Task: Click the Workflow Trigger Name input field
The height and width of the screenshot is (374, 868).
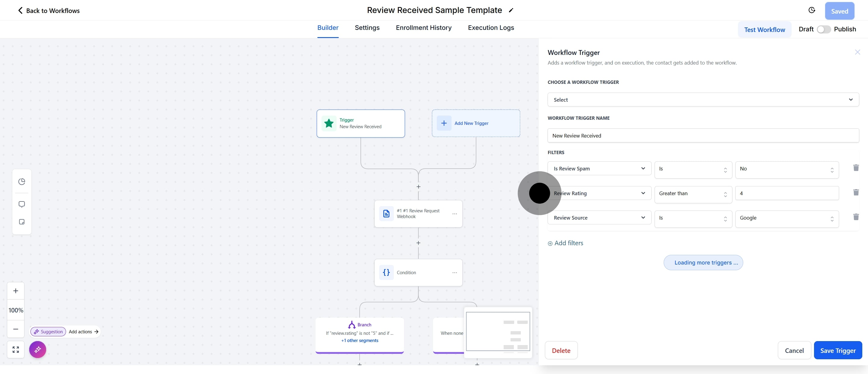Action: click(x=703, y=135)
